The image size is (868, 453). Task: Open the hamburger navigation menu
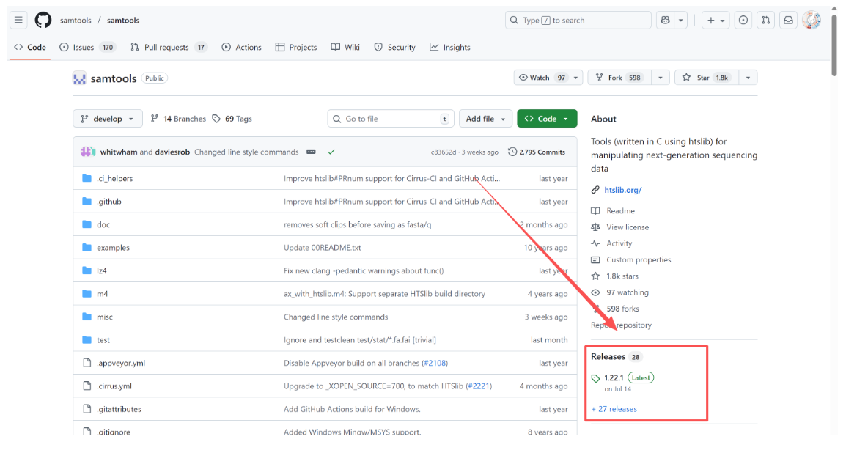click(18, 20)
